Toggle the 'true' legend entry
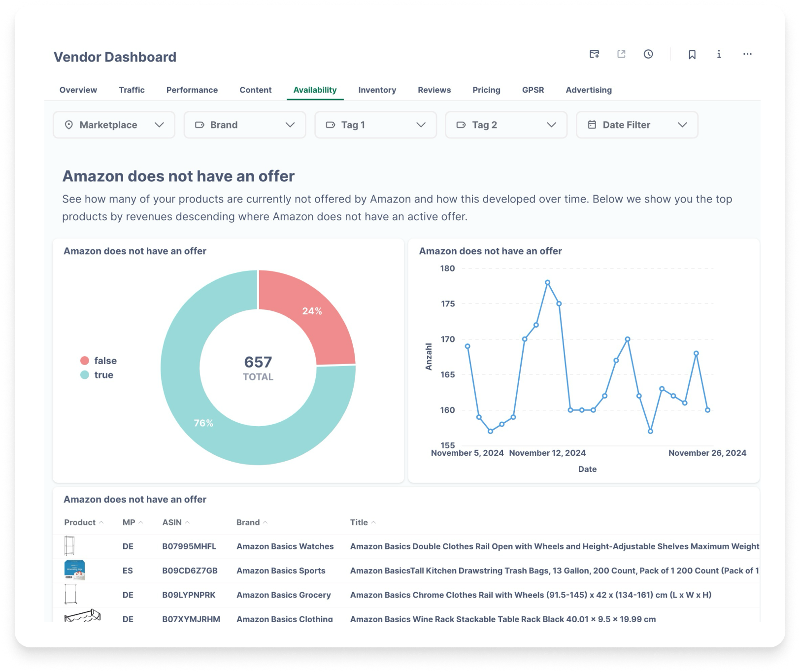 [97, 375]
